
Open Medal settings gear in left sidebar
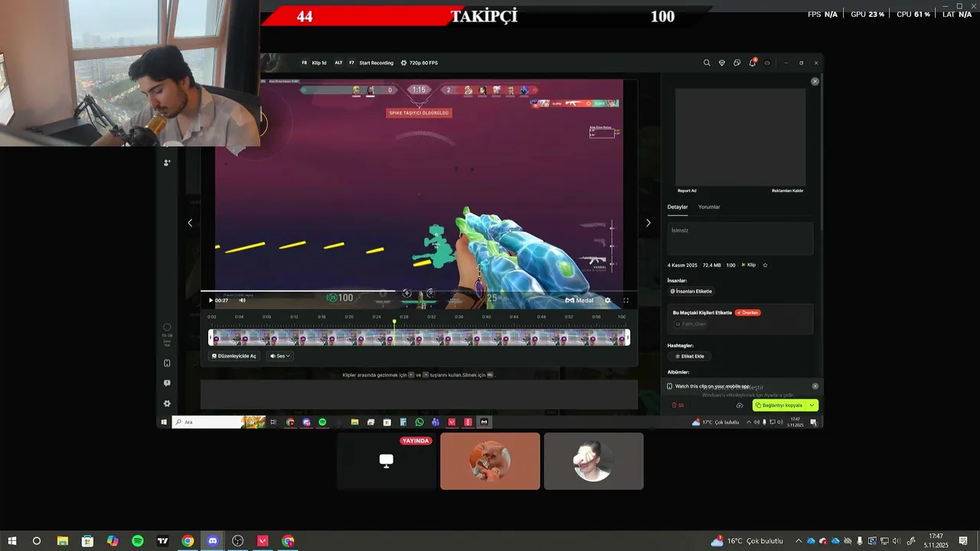click(167, 403)
